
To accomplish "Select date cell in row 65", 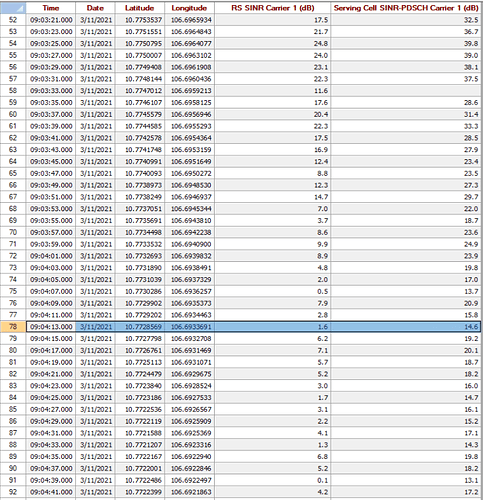I will [x=95, y=173].
